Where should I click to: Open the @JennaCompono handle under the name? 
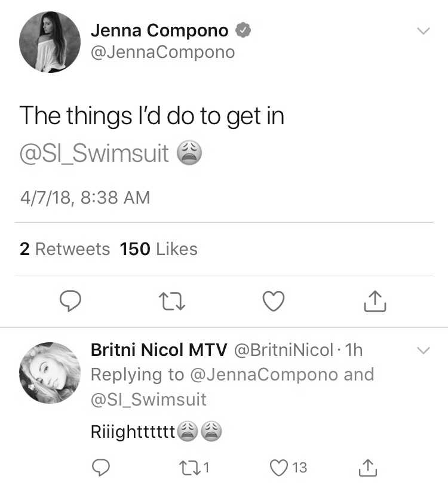tap(162, 53)
